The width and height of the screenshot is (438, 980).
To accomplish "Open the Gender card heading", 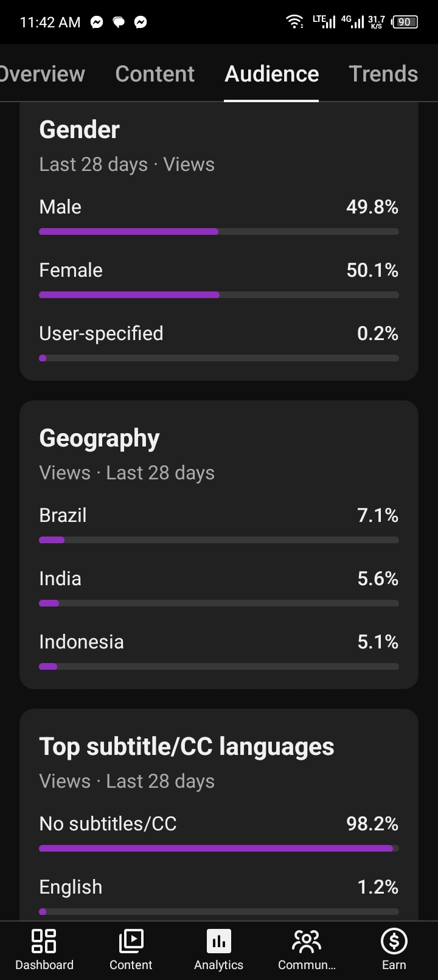I will 79,130.
